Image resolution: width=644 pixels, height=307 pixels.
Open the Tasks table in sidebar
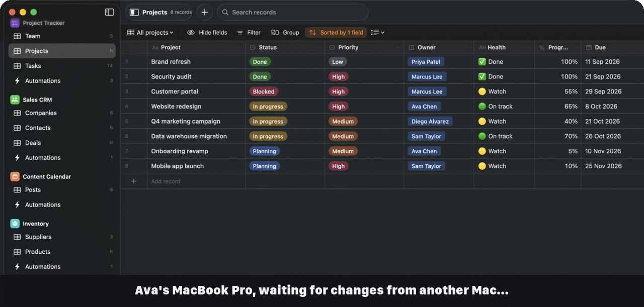pos(62,66)
